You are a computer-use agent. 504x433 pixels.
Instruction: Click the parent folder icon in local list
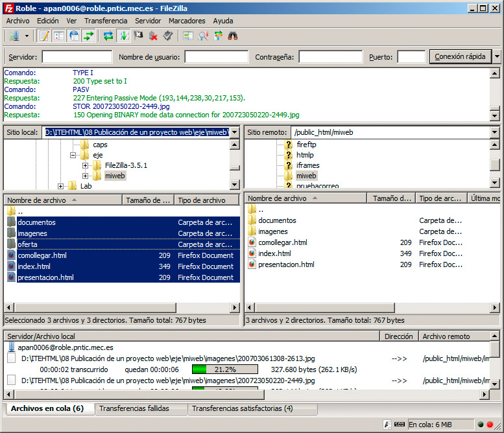(11, 211)
